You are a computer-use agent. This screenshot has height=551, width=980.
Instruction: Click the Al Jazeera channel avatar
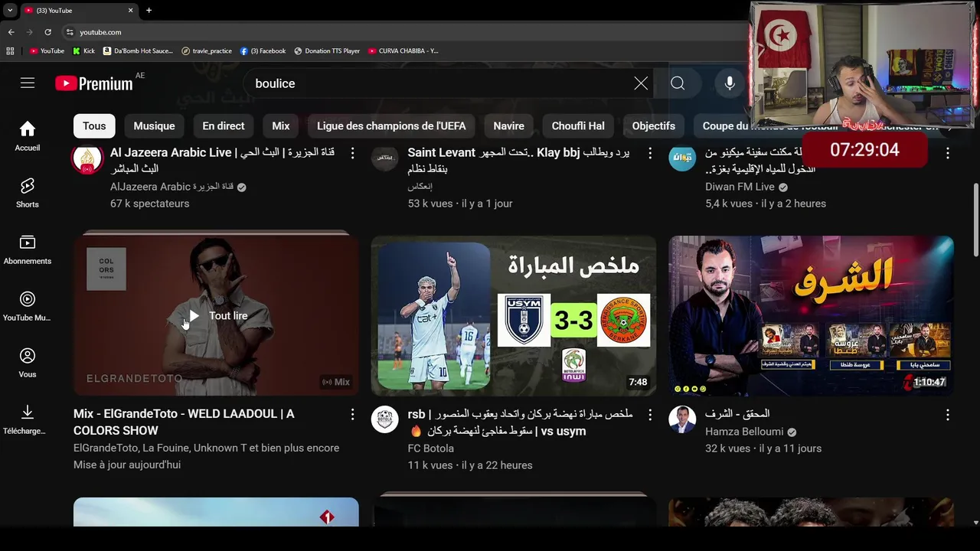click(87, 158)
